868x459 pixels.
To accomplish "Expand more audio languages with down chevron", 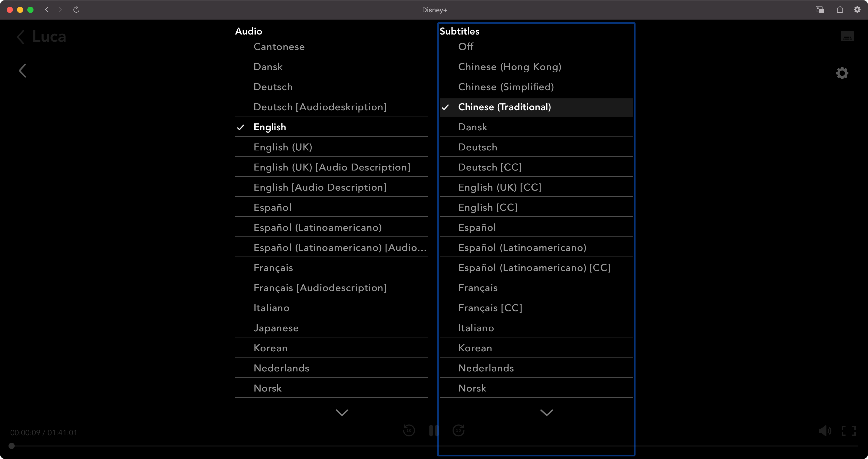I will pos(342,413).
